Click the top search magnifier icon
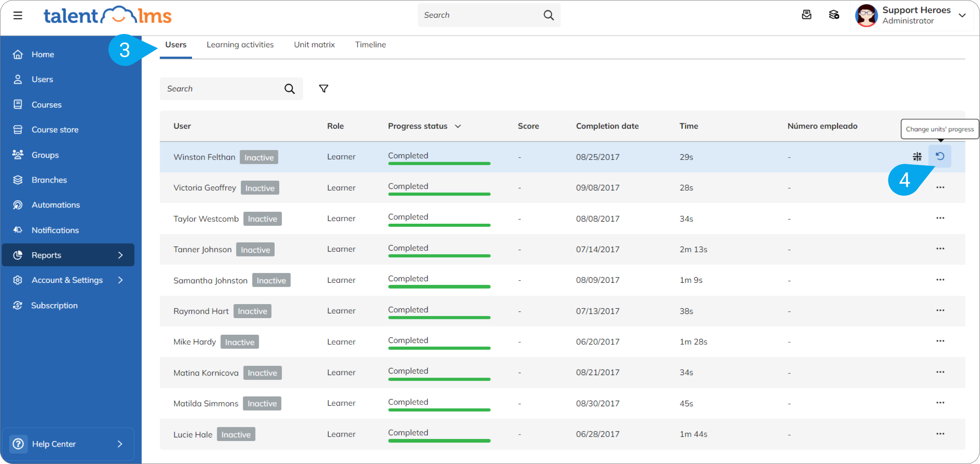980x464 pixels. (x=549, y=15)
